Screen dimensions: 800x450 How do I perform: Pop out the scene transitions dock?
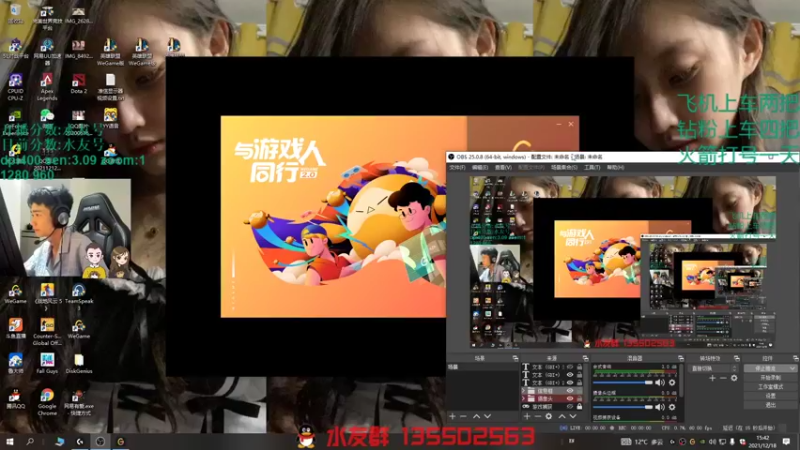click(x=736, y=358)
